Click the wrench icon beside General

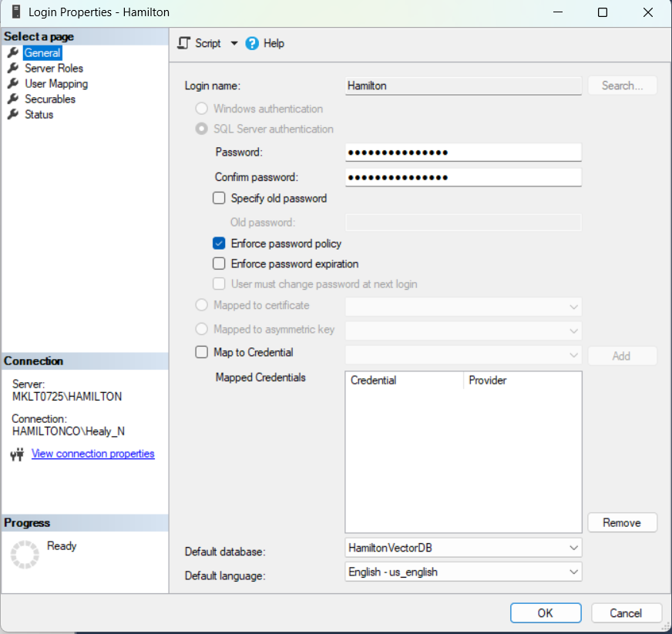click(12, 52)
